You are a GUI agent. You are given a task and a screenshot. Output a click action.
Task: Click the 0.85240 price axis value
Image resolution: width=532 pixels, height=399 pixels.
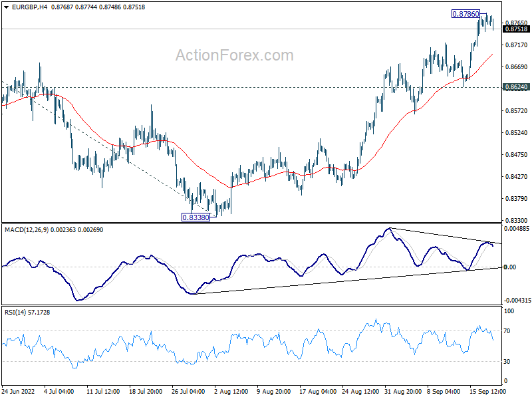click(x=517, y=132)
